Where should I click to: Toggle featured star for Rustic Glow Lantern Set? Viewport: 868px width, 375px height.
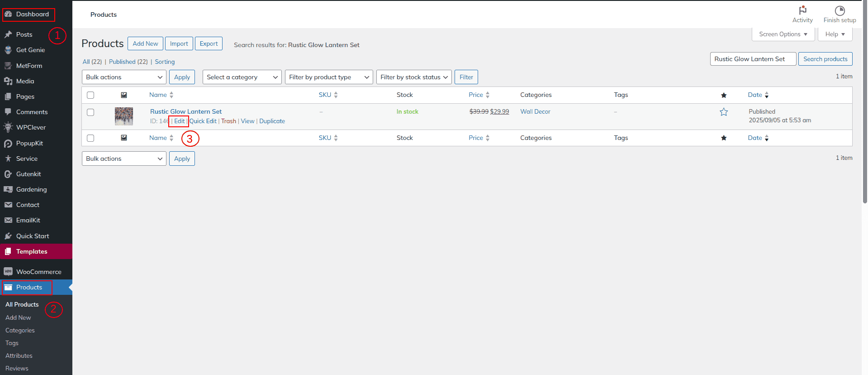(724, 112)
